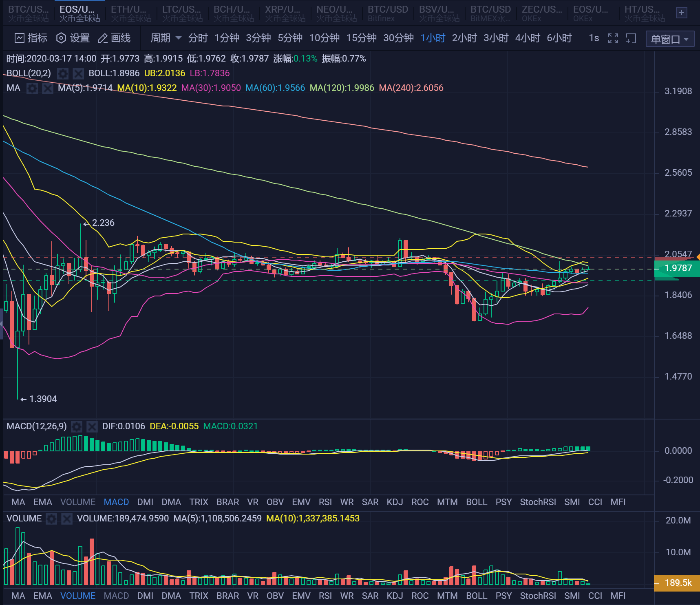Remove the VOLUME indicator with its X
The width and height of the screenshot is (700, 605).
tap(67, 519)
